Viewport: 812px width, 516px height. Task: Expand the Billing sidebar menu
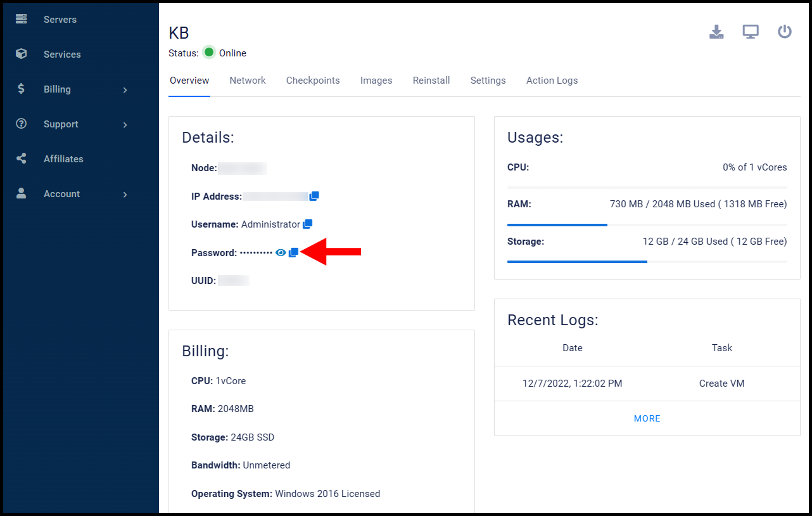click(x=125, y=90)
